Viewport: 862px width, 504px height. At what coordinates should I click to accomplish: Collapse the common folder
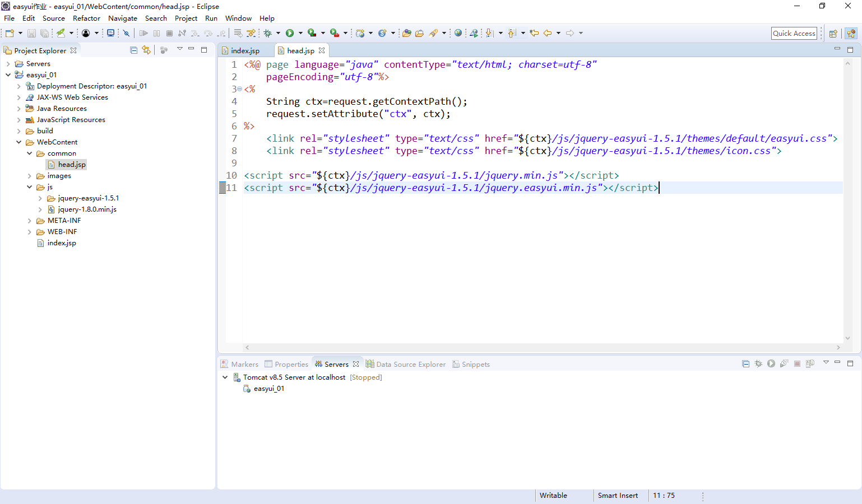[x=29, y=153]
